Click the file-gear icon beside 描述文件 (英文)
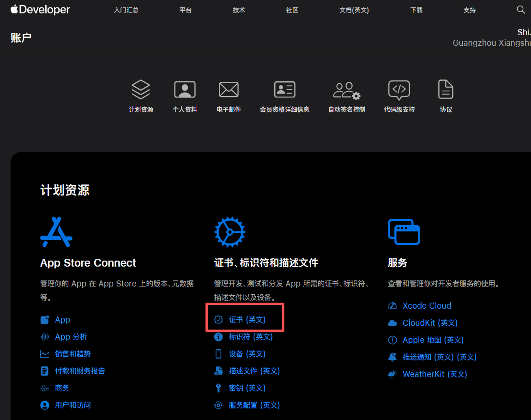Viewport: 531px width, 420px height. (x=218, y=371)
